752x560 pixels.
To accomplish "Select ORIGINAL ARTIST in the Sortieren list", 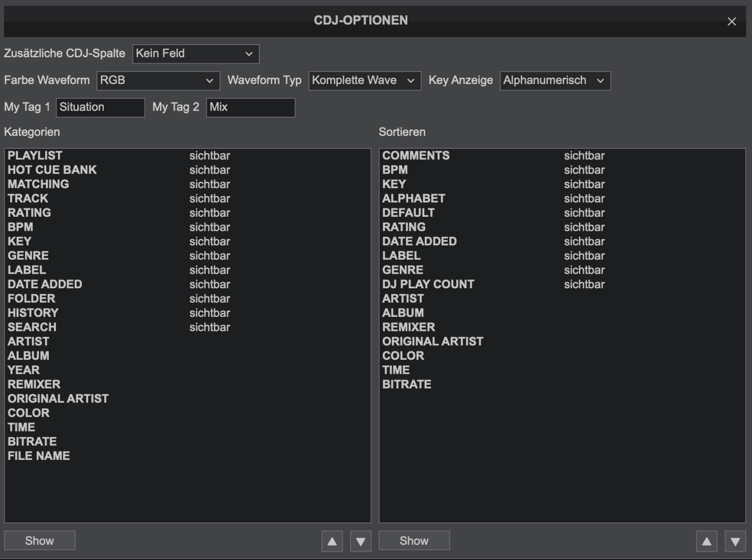I will (x=433, y=341).
